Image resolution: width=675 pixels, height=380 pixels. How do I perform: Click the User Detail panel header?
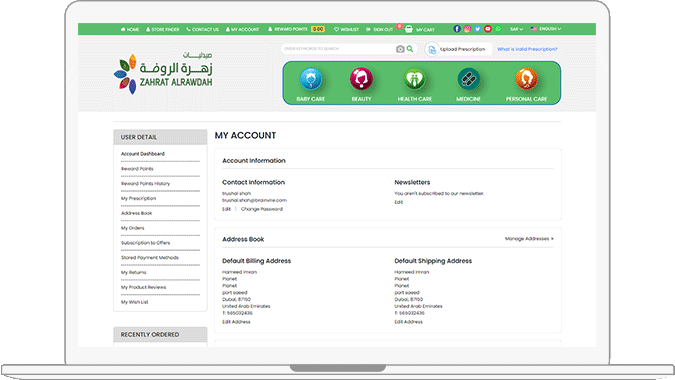pyautogui.click(x=160, y=137)
